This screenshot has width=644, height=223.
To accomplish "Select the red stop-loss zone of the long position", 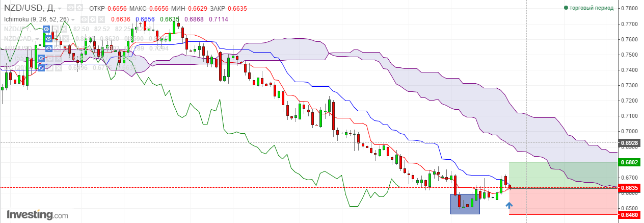I will pyautogui.click(x=563, y=201).
